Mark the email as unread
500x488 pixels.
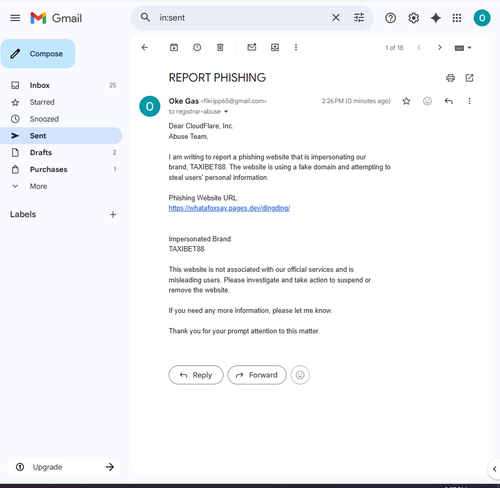point(252,47)
